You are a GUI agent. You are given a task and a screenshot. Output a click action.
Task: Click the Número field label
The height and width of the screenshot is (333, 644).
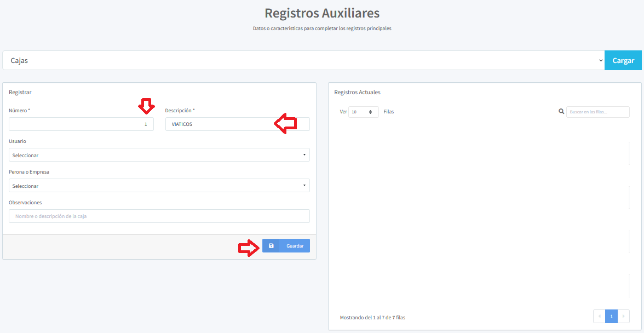pyautogui.click(x=19, y=111)
